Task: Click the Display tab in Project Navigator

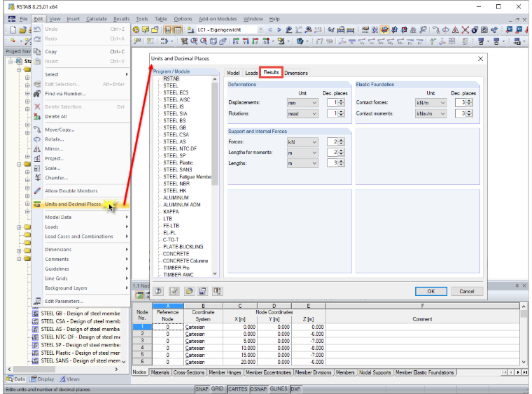Action: 42,379
